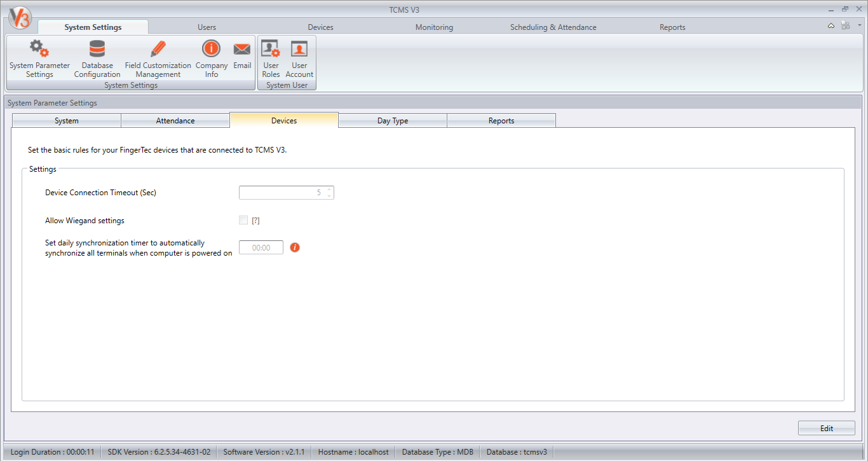Click the Settings group box title
868x461 pixels.
click(x=43, y=169)
